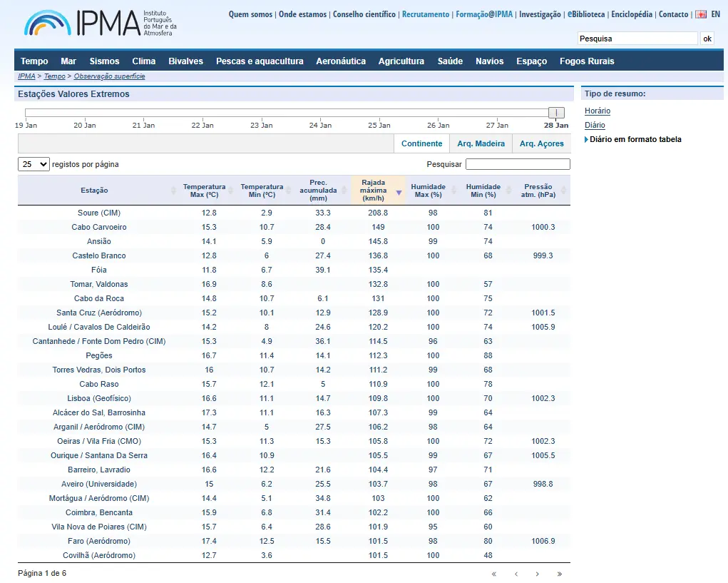Go to the next page arrow
728x583 pixels.
[538, 574]
